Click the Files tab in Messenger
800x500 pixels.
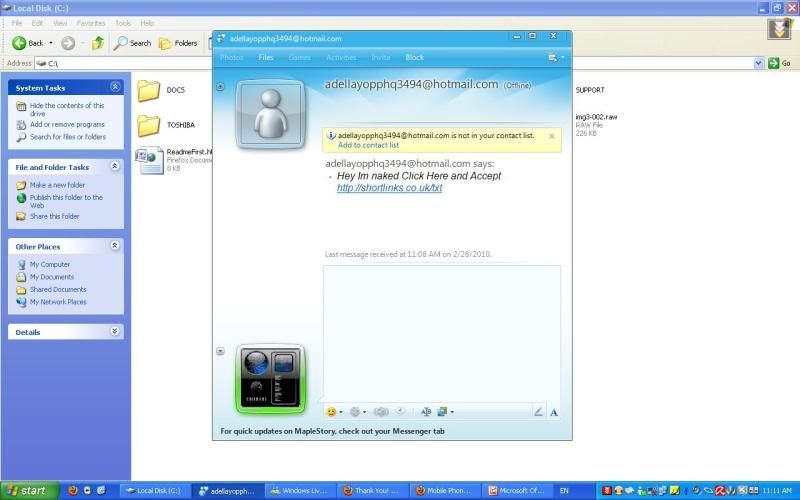[266, 57]
